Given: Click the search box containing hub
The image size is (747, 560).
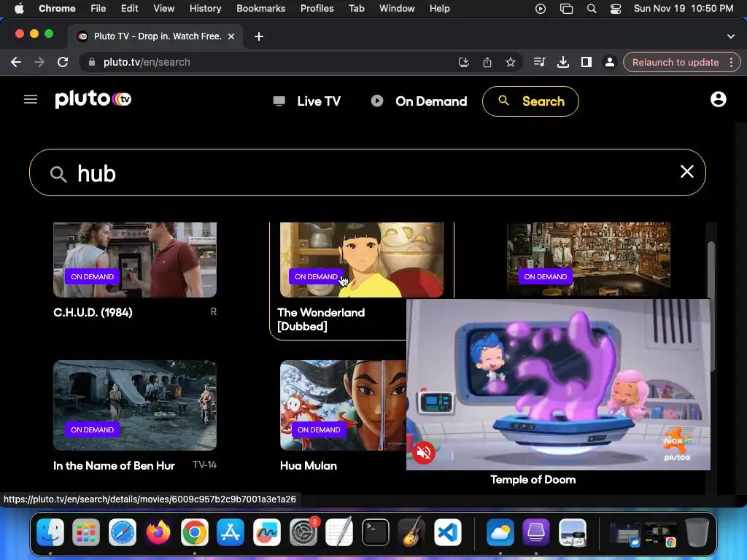Looking at the screenshot, I should (x=368, y=172).
